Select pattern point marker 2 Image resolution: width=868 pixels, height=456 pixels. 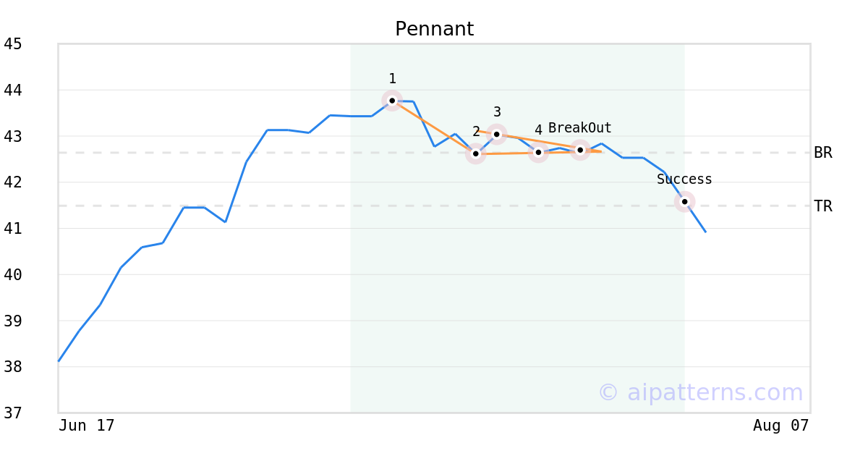[x=475, y=153]
